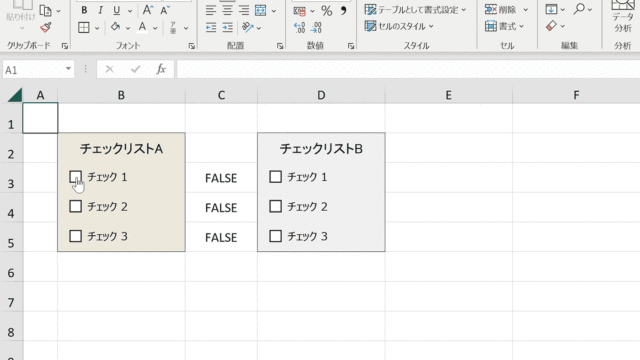Image resolution: width=640 pixels, height=360 pixels.
Task: Align text right
Action: tap(244, 10)
